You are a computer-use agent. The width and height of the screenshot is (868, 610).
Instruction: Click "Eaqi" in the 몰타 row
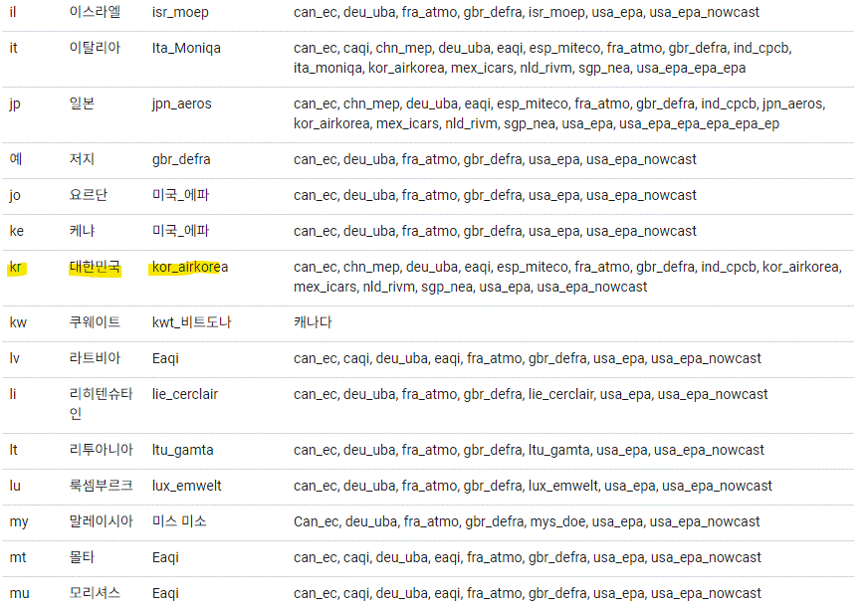point(165,558)
